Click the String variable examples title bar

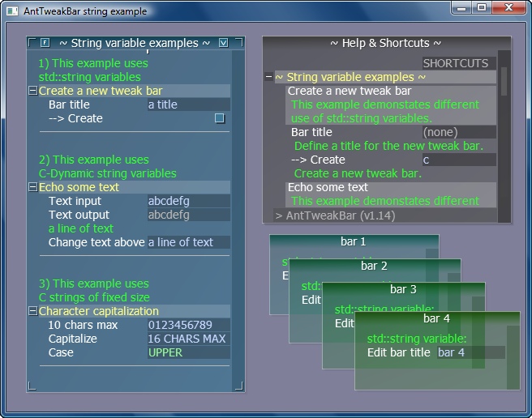pos(135,43)
